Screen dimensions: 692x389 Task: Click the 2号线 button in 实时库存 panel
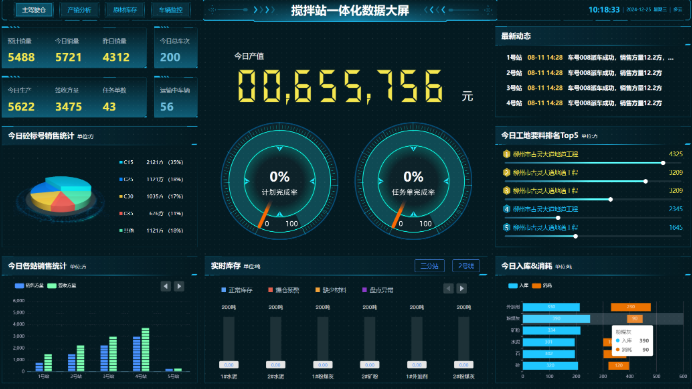(466, 266)
